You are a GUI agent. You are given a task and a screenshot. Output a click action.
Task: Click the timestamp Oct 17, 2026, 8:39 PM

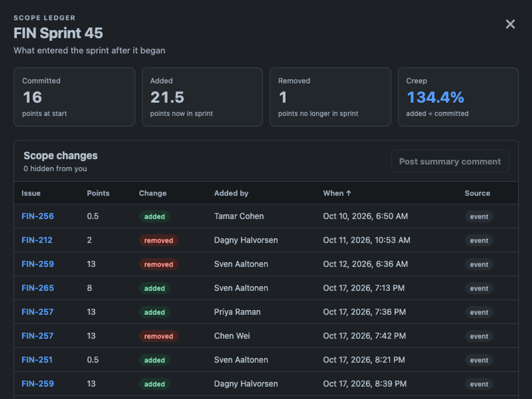(x=365, y=384)
